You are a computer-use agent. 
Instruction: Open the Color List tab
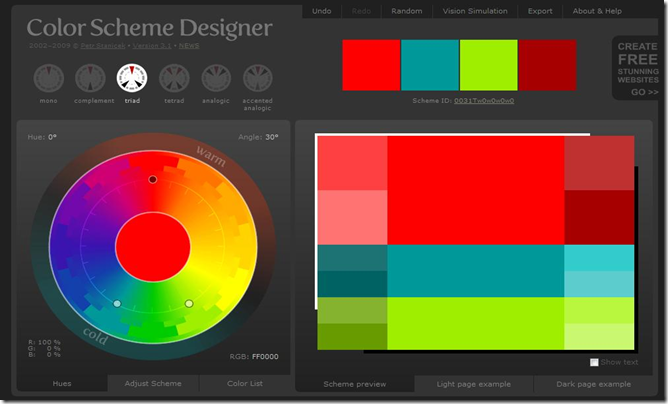point(245,384)
